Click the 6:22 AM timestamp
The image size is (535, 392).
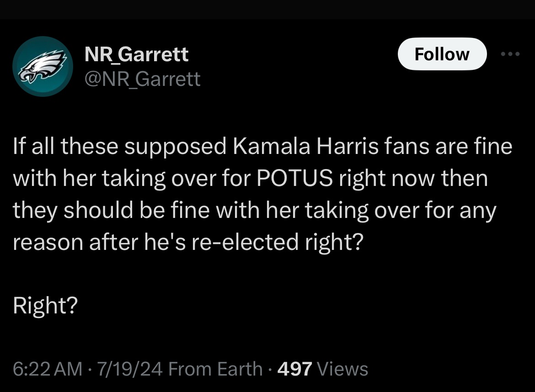[48, 369]
